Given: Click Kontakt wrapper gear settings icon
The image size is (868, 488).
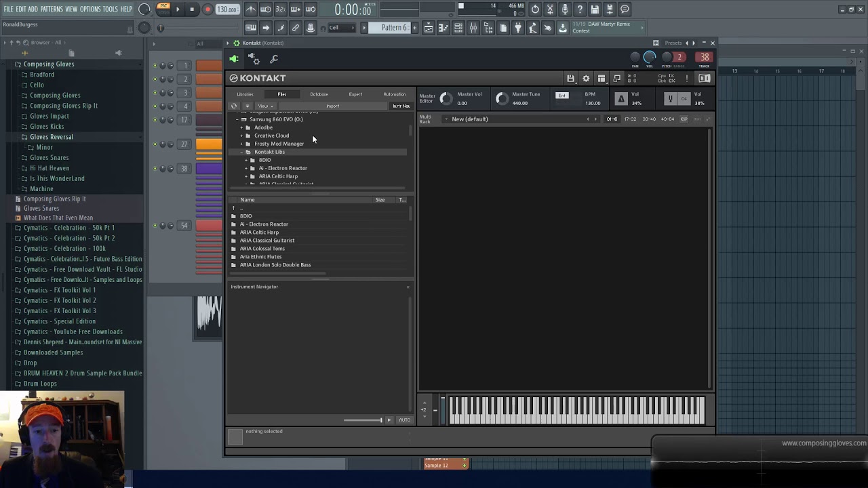Looking at the screenshot, I should (x=254, y=59).
